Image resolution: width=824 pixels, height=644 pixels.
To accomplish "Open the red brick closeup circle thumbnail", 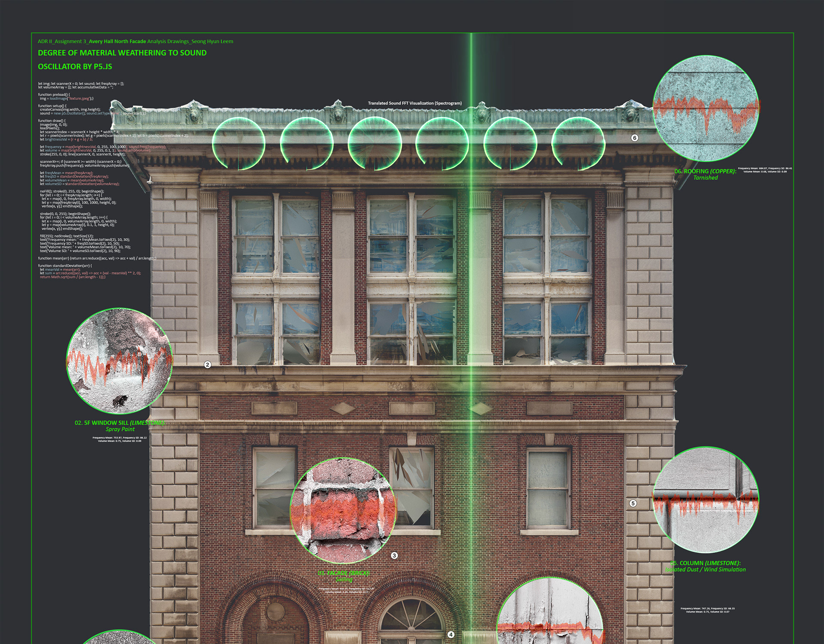I will (x=343, y=511).
